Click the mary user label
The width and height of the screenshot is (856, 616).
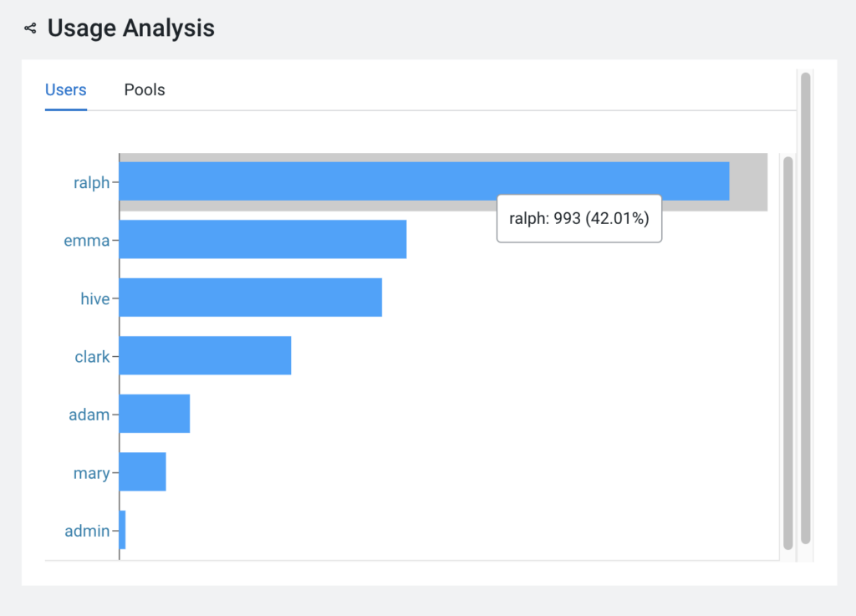pos(91,473)
